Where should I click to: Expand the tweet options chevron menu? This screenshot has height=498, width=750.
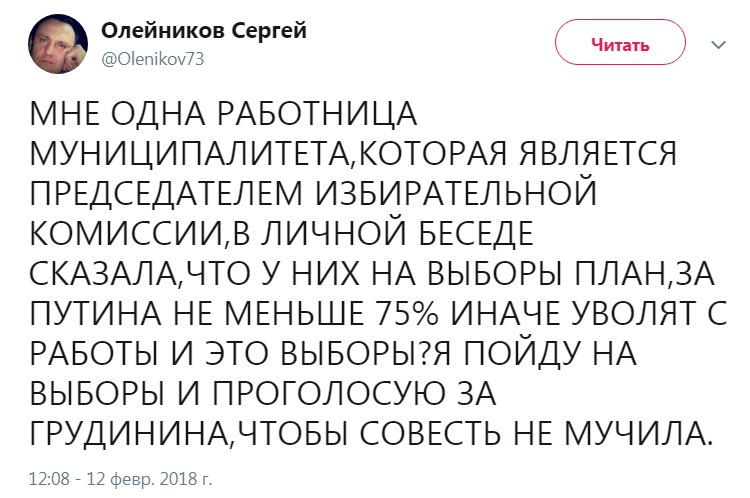tap(718, 45)
